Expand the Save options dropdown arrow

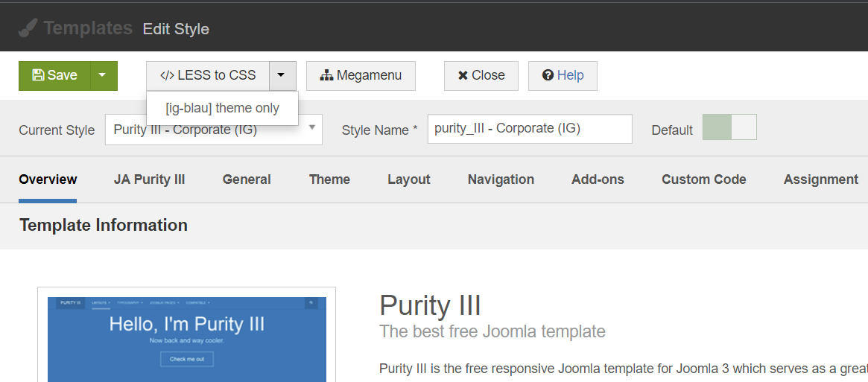tap(104, 75)
